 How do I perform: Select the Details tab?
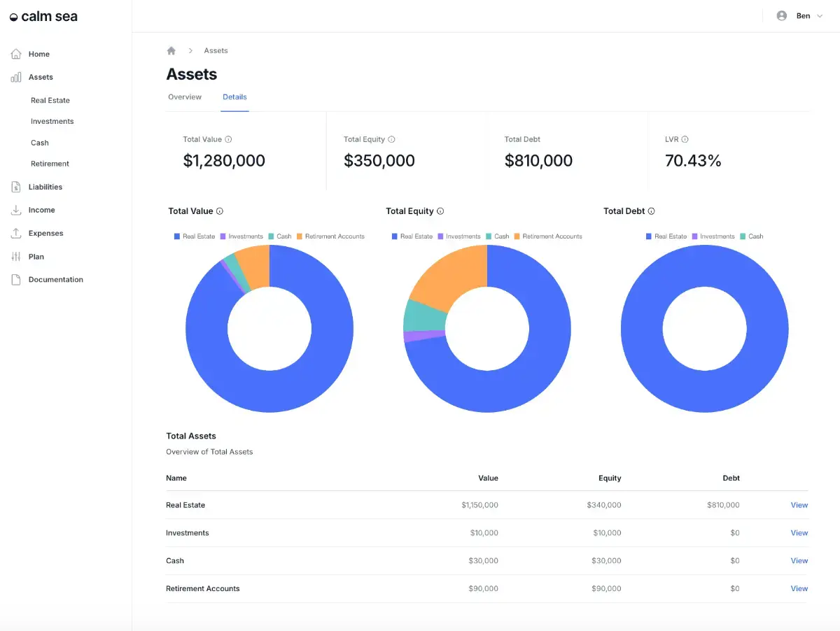tap(234, 97)
